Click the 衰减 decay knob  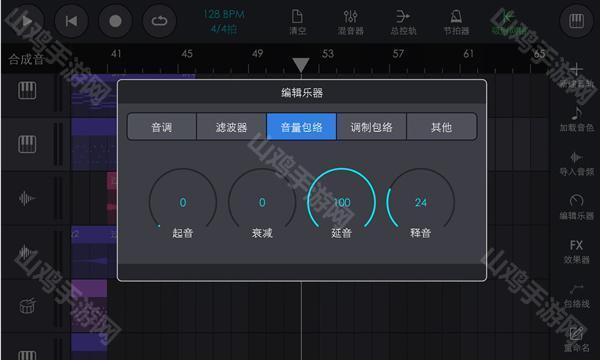click(x=262, y=202)
